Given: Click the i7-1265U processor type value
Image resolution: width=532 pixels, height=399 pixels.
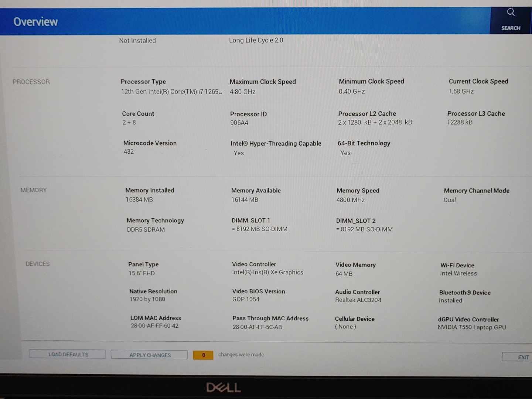Looking at the screenshot, I should [172, 92].
